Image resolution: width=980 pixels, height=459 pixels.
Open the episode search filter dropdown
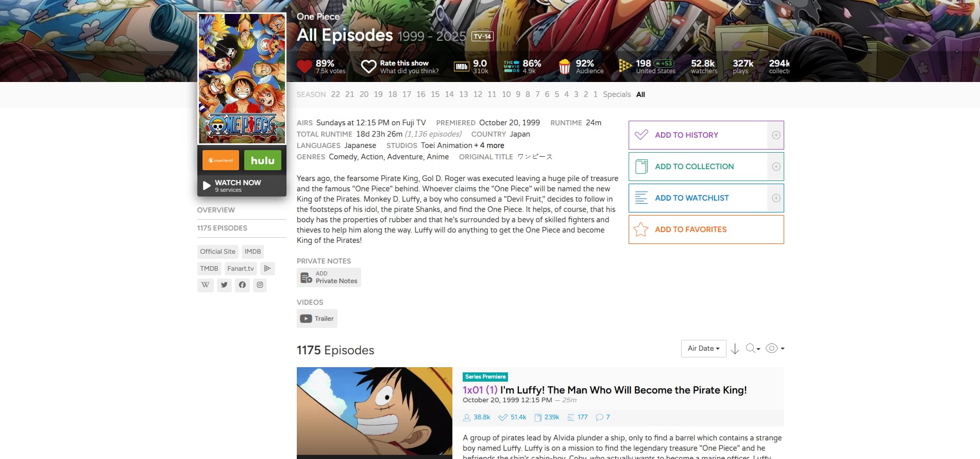click(x=753, y=349)
